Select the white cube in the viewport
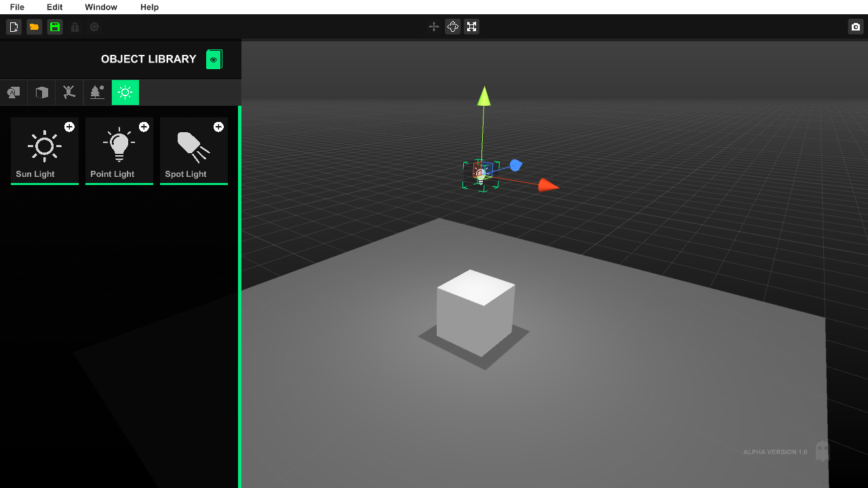This screenshot has height=488, width=868. tap(473, 310)
